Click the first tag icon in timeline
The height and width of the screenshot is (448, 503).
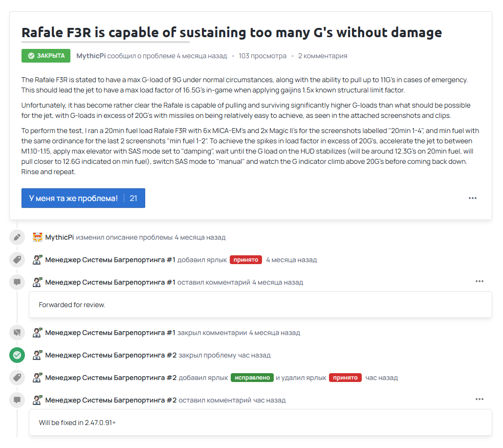(x=17, y=260)
